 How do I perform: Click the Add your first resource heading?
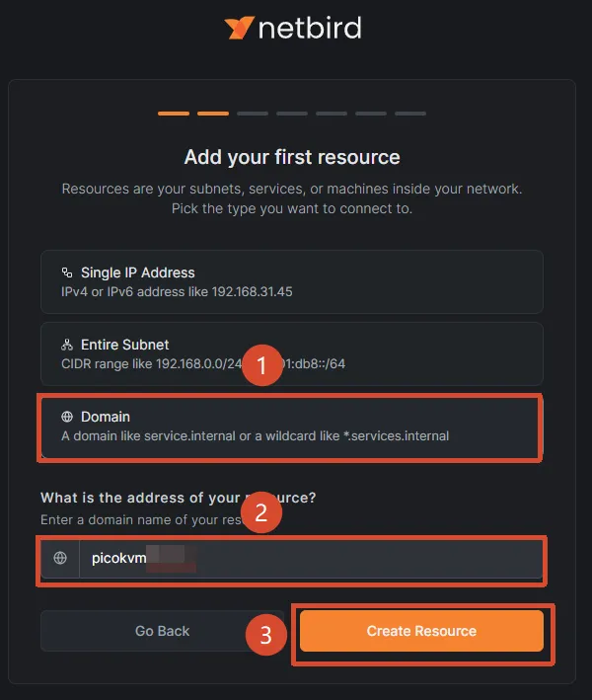292,157
